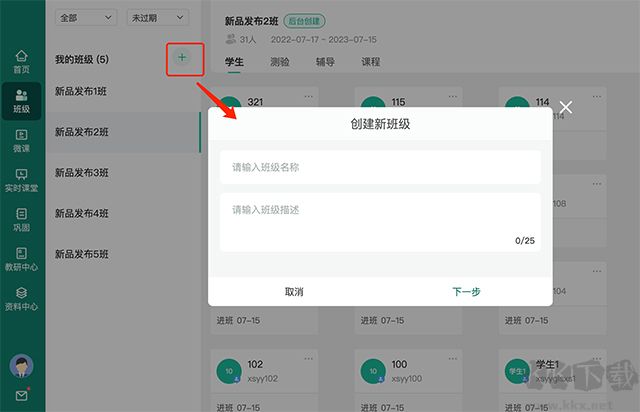Open the more options dots for student 115

[x=453, y=97]
